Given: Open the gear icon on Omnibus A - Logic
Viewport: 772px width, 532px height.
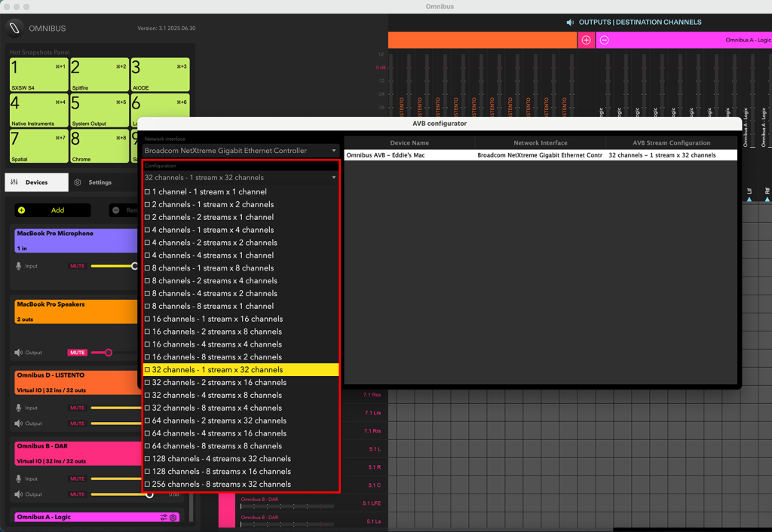Looking at the screenshot, I should point(173,517).
